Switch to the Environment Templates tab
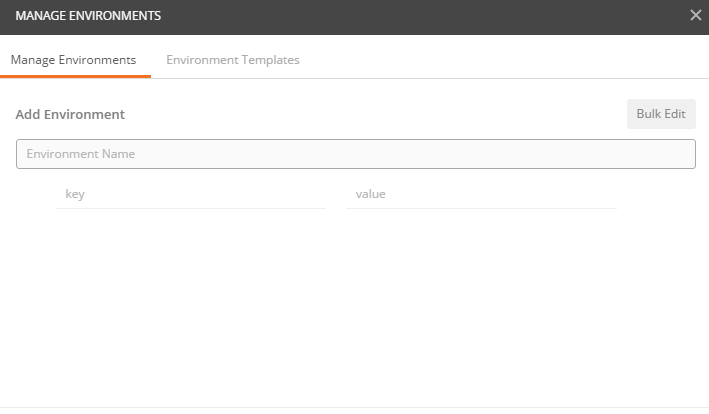Image resolution: width=709 pixels, height=414 pixels. tap(233, 60)
